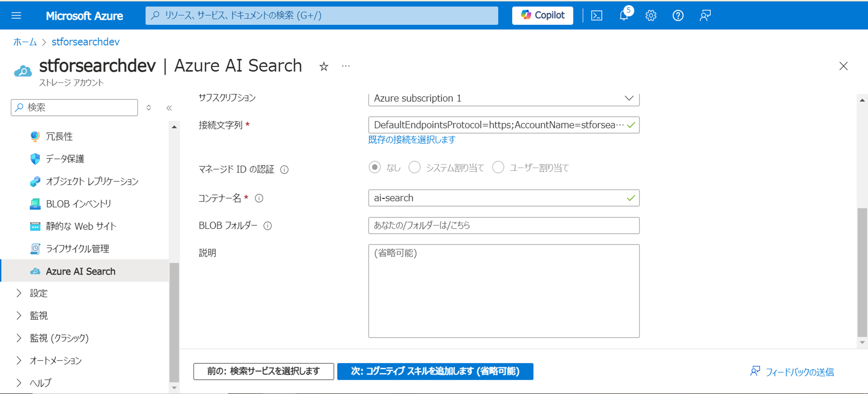
Task: Favorite the stforsearchdev resource with the star
Action: (x=323, y=66)
